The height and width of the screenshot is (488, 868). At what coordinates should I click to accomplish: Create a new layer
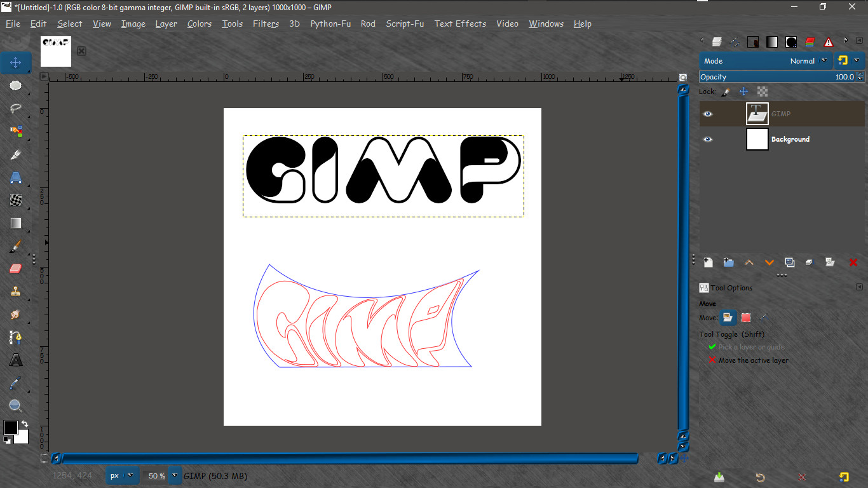708,262
